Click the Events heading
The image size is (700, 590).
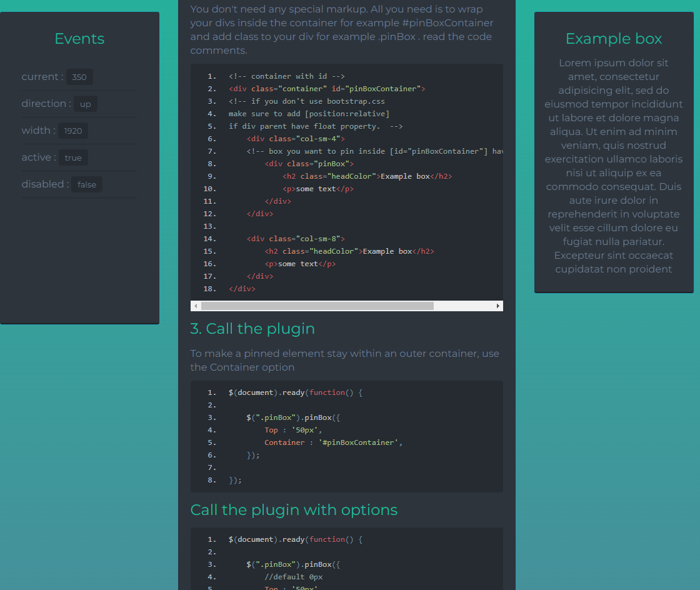pos(79,39)
